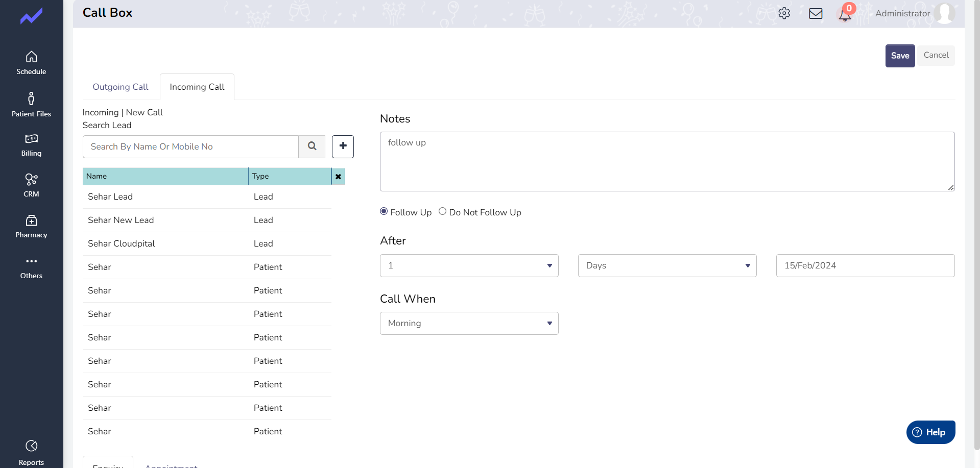Image resolution: width=980 pixels, height=468 pixels.
Task: Open the Call When Morning dropdown
Action: [x=469, y=323]
